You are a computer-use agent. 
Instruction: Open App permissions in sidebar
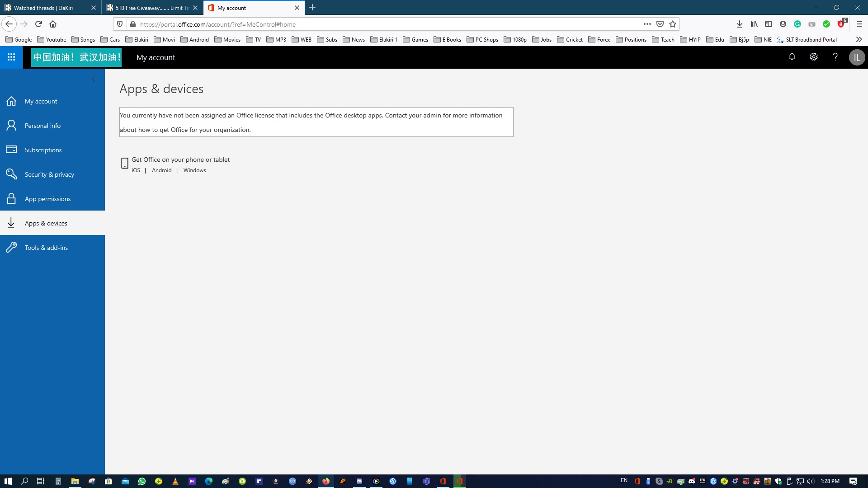[x=52, y=199]
